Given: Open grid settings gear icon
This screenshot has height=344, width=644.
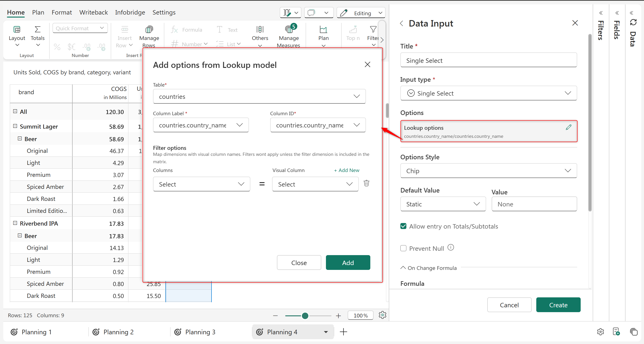Looking at the screenshot, I should point(382,315).
